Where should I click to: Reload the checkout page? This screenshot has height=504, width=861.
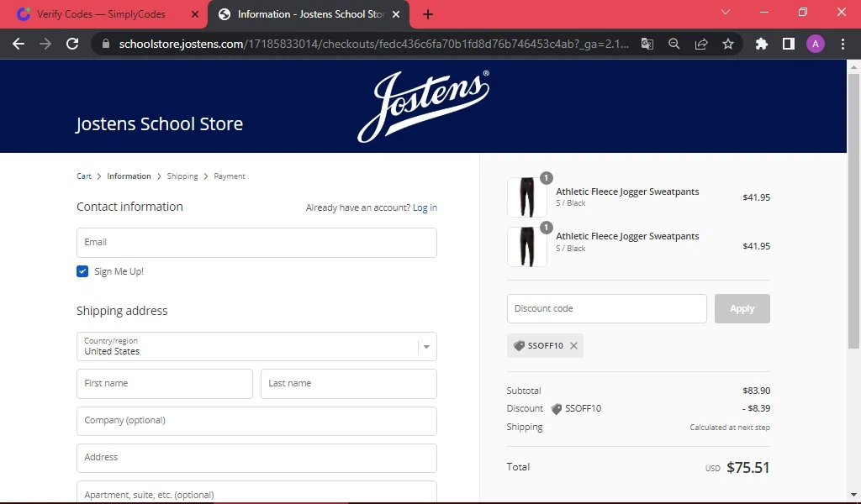point(72,44)
